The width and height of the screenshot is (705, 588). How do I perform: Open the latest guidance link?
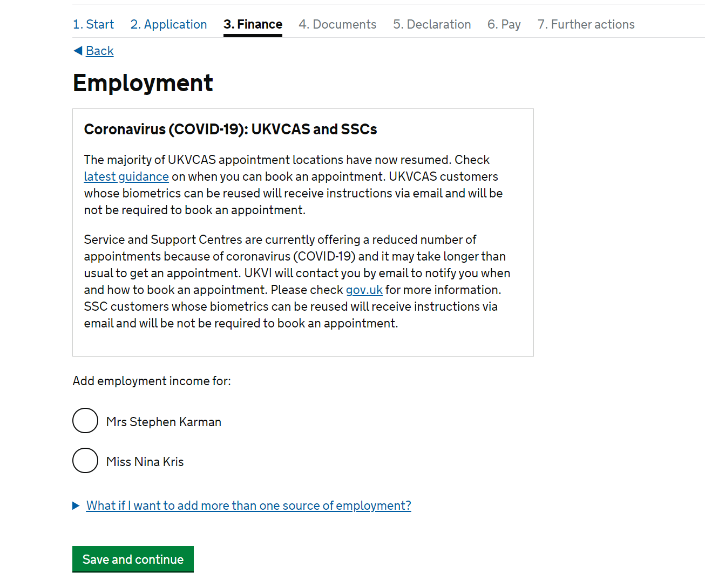pyautogui.click(x=126, y=176)
